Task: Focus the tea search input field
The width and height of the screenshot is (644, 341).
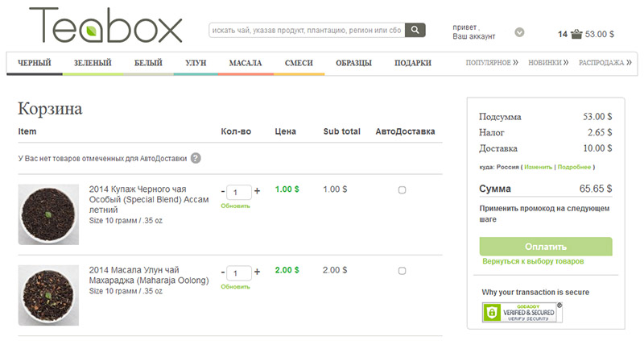Action: [x=307, y=30]
